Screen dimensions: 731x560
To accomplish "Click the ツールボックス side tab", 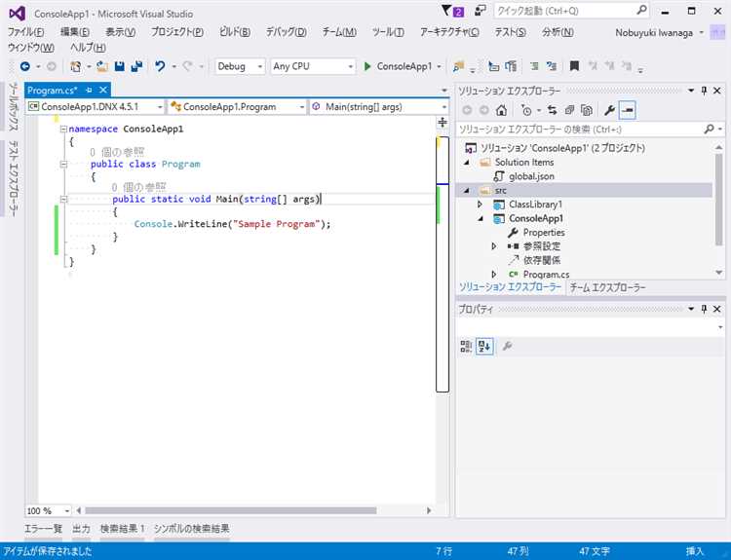I will 14,107.
